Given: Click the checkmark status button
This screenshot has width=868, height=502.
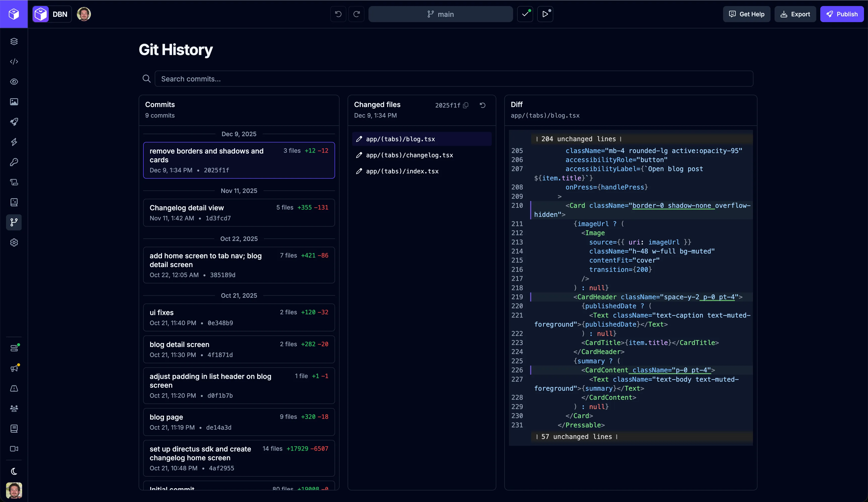Looking at the screenshot, I should (x=525, y=14).
